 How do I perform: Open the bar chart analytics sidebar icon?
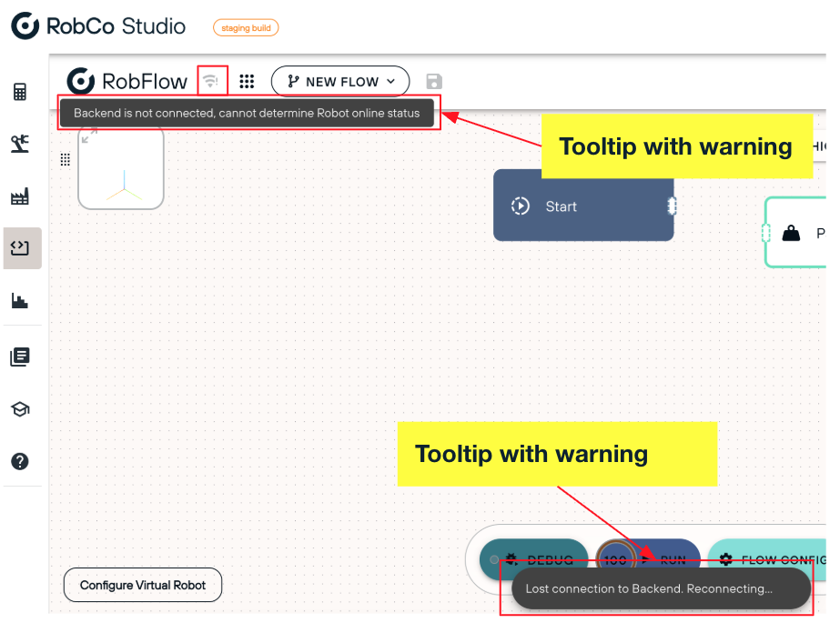point(20,301)
